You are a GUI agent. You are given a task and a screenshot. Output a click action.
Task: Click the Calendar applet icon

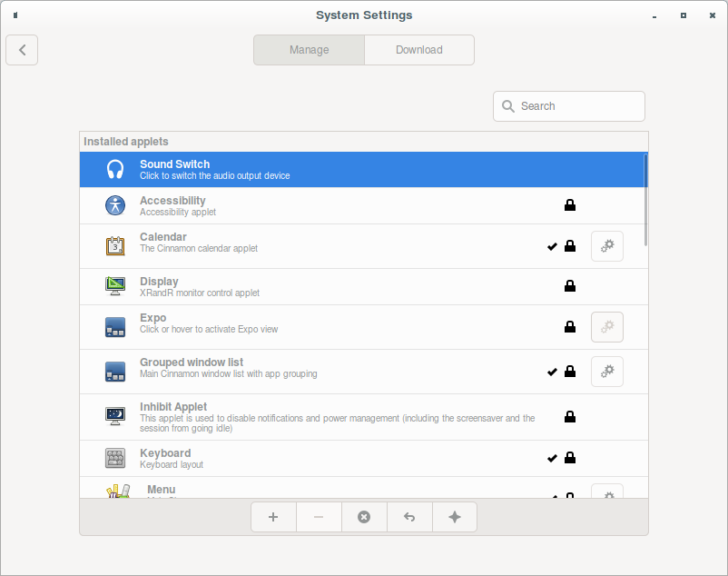point(115,245)
